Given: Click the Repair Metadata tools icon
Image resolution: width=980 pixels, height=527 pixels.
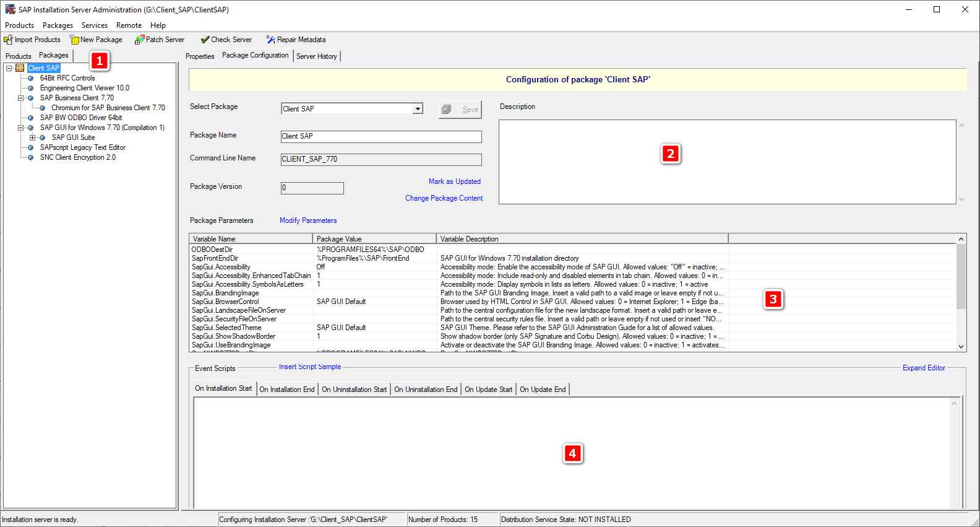Looking at the screenshot, I should [270, 40].
